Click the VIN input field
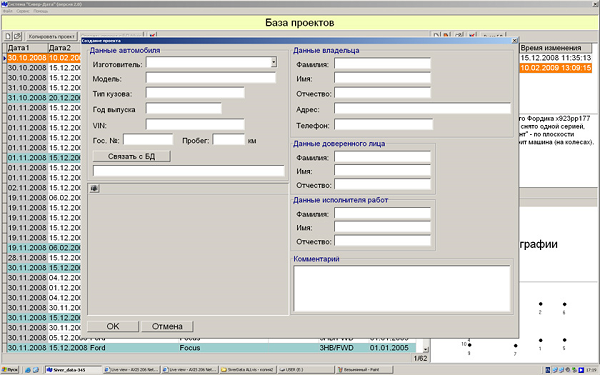Viewport: 600px width, 375px height. point(195,124)
